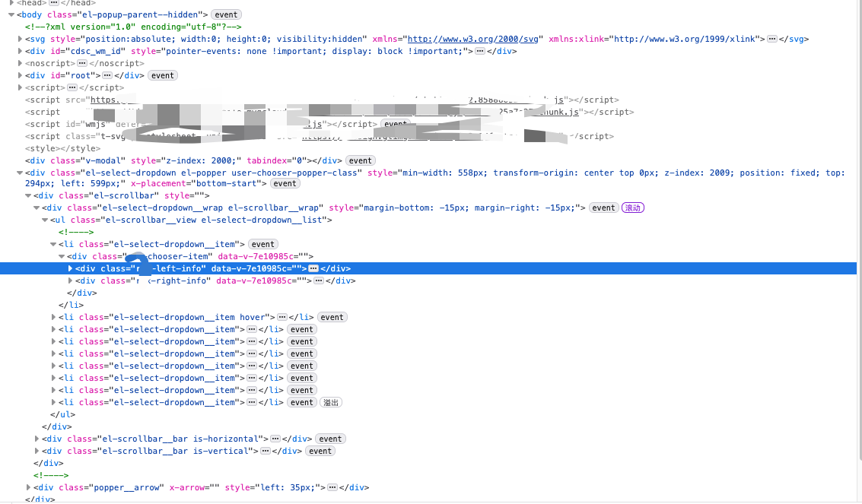Click the 溢出 overflow badge on the last li

pos(330,402)
